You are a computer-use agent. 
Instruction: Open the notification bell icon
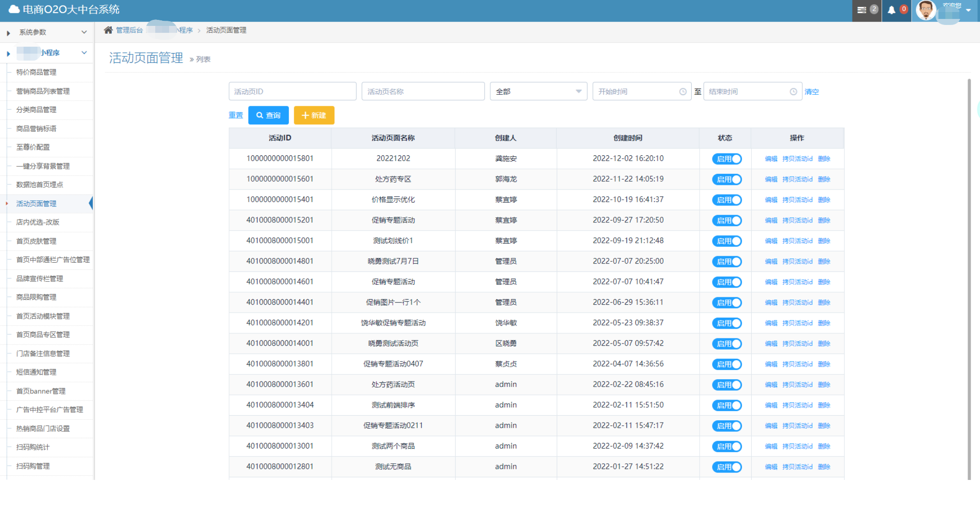coord(891,10)
